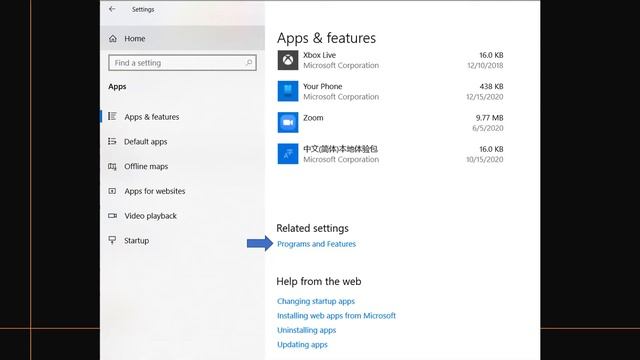Image resolution: width=640 pixels, height=360 pixels.
Task: Click the back arrow in Settings
Action: 112,9
